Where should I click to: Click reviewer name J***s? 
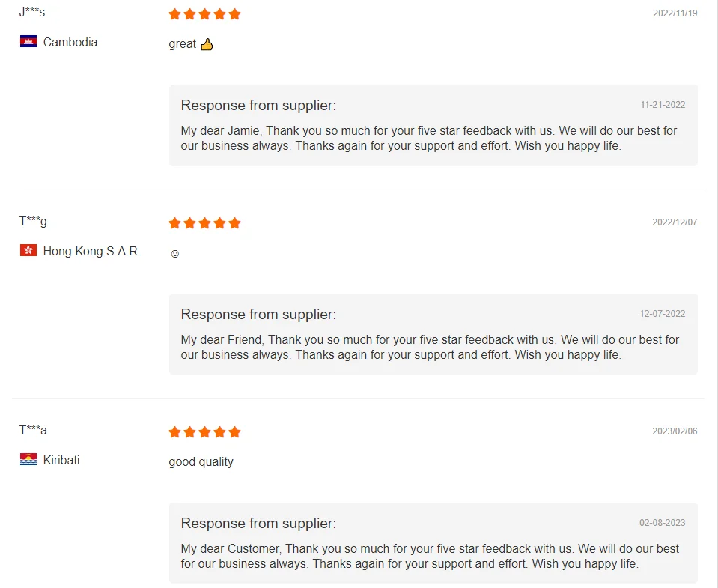pos(32,13)
